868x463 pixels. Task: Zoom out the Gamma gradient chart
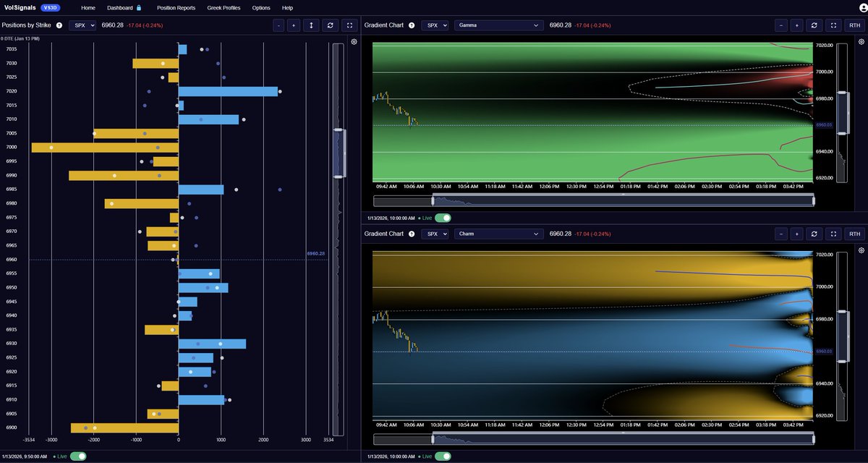(781, 25)
